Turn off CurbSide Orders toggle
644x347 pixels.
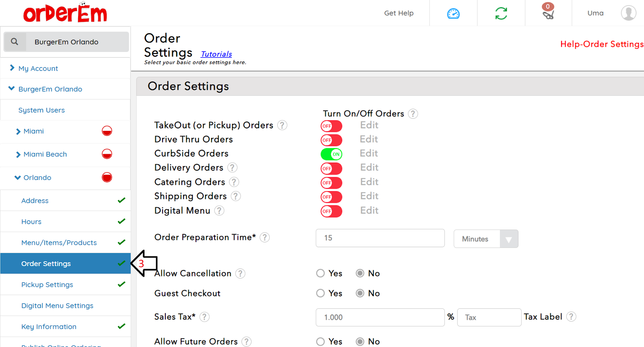click(331, 154)
